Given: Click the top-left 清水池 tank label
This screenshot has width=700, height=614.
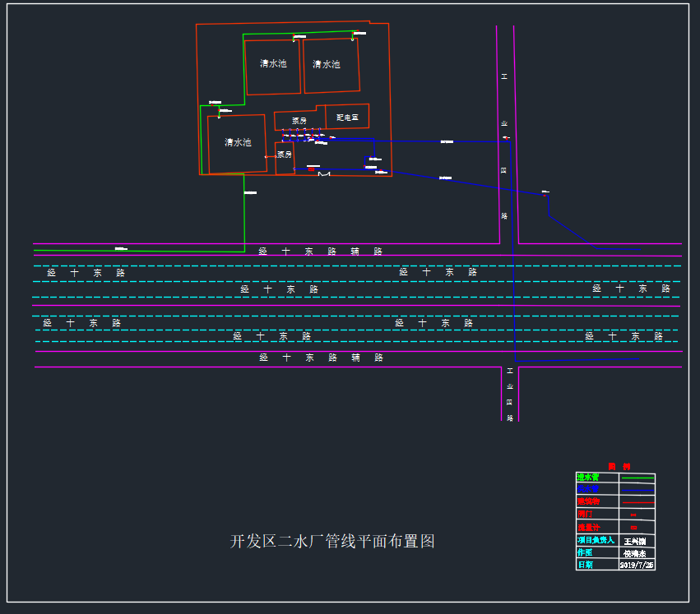Looking at the screenshot, I should pos(273,63).
